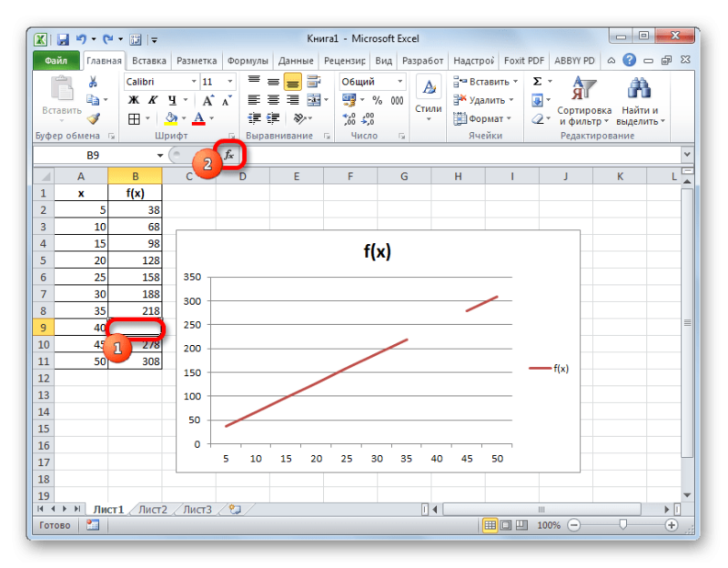Toggle italic К formatting
The width and height of the screenshot is (728, 568).
[x=153, y=100]
